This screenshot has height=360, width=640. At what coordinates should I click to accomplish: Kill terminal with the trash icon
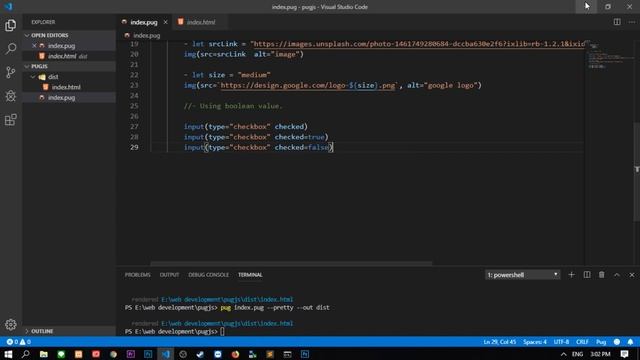click(x=602, y=275)
